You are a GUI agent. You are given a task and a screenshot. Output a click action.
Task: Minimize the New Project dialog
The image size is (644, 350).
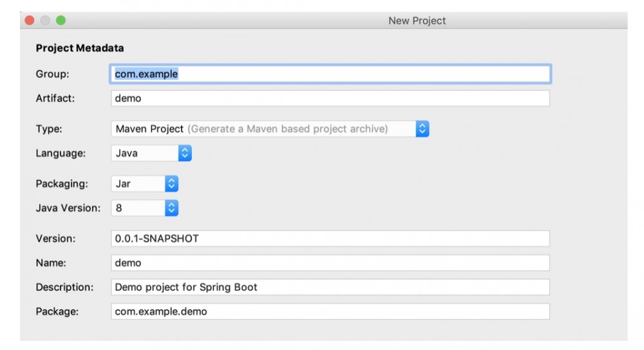pyautogui.click(x=45, y=21)
